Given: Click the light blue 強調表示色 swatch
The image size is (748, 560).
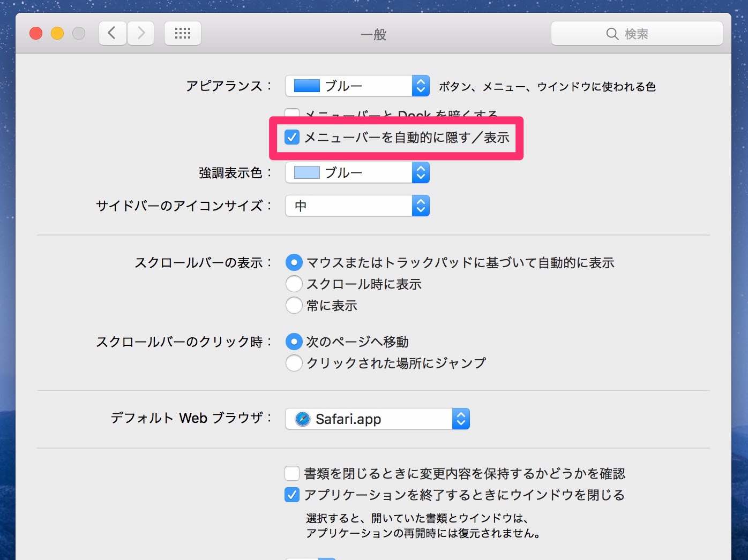Looking at the screenshot, I should (307, 172).
